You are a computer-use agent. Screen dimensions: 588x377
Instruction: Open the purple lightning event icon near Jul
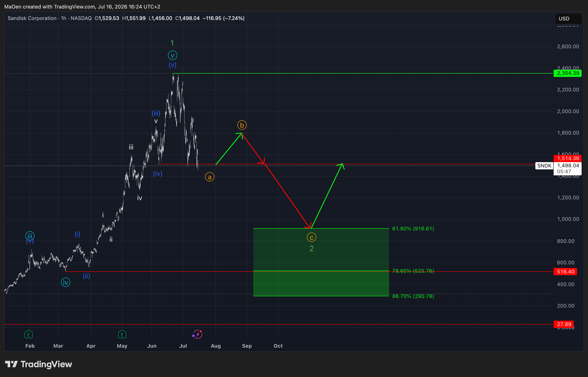(197, 334)
